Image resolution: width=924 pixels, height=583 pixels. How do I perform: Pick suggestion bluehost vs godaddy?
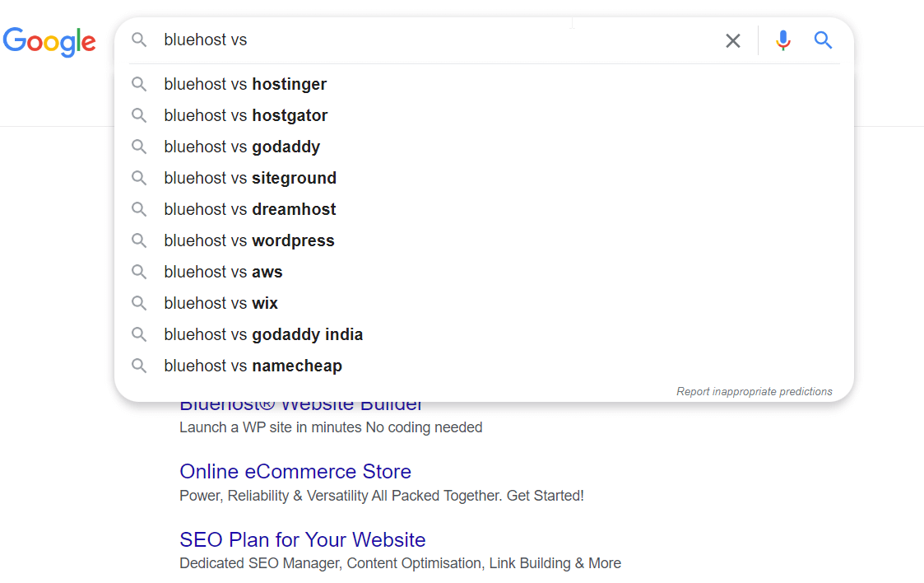[x=484, y=147]
